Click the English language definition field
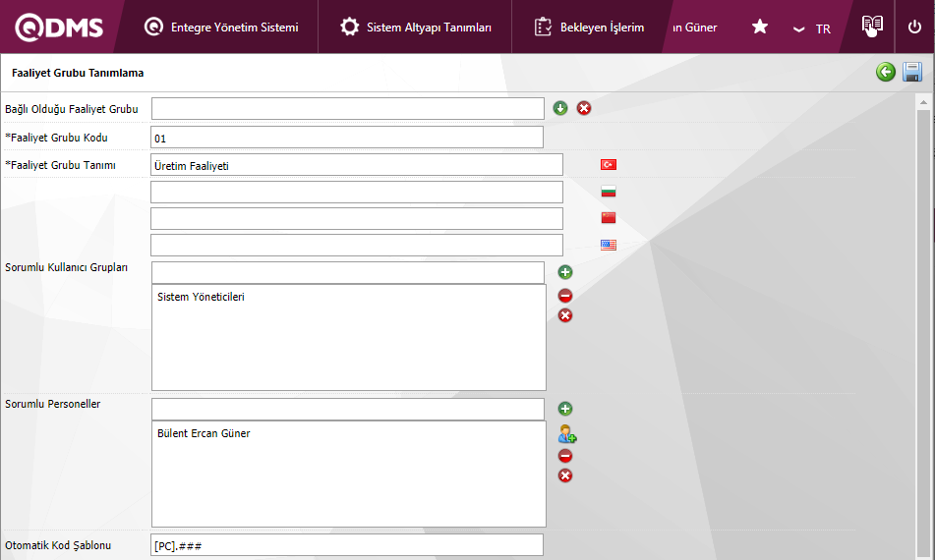This screenshot has width=935, height=560. (357, 245)
